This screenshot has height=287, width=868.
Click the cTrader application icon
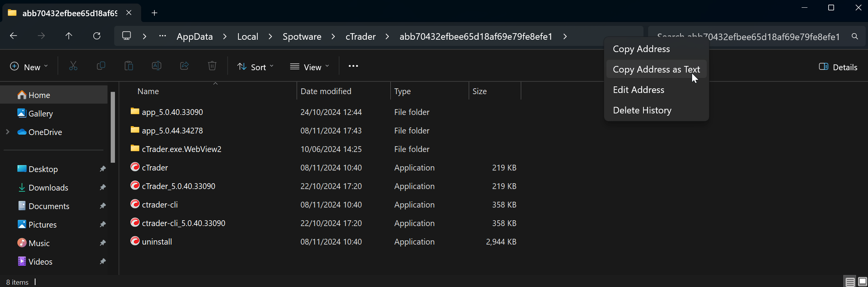click(135, 167)
